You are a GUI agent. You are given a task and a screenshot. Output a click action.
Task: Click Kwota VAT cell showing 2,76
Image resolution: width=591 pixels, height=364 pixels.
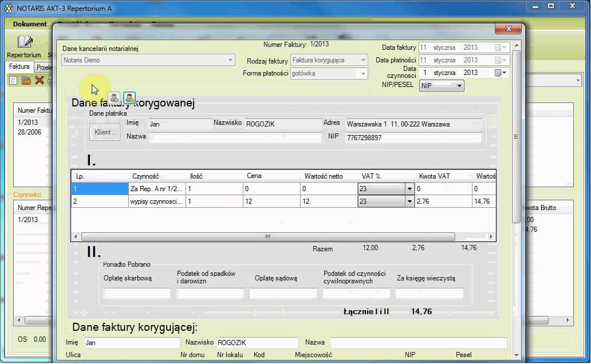(443, 201)
